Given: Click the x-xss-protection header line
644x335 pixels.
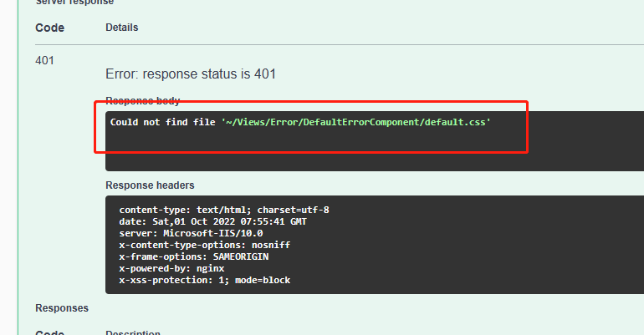Looking at the screenshot, I should (205, 280).
